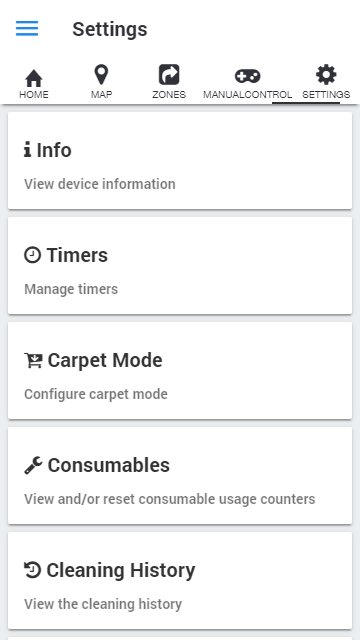The height and width of the screenshot is (640, 360).
Task: Click the Carpet Mode cart icon
Action: pyautogui.click(x=33, y=360)
